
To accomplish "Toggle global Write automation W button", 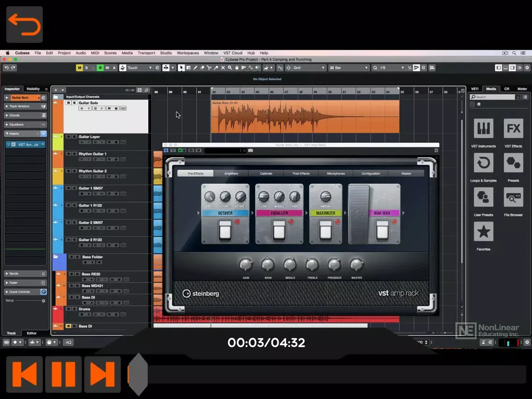I will pyautogui.click(x=107, y=68).
